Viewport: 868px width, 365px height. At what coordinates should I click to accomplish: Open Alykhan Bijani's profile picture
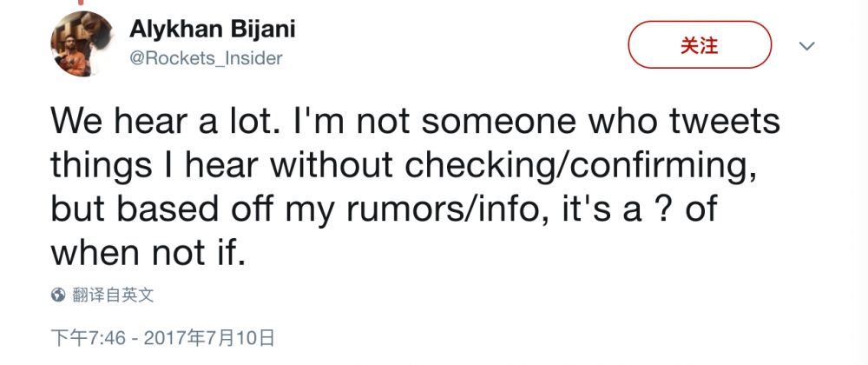click(82, 43)
